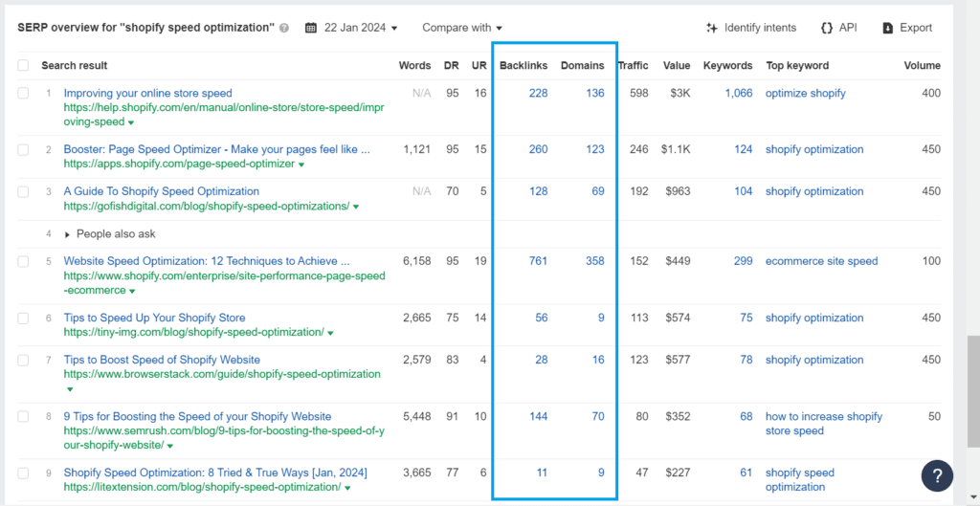This screenshot has width=980, height=506.
Task: Click the Traffic column header
Action: coord(634,66)
